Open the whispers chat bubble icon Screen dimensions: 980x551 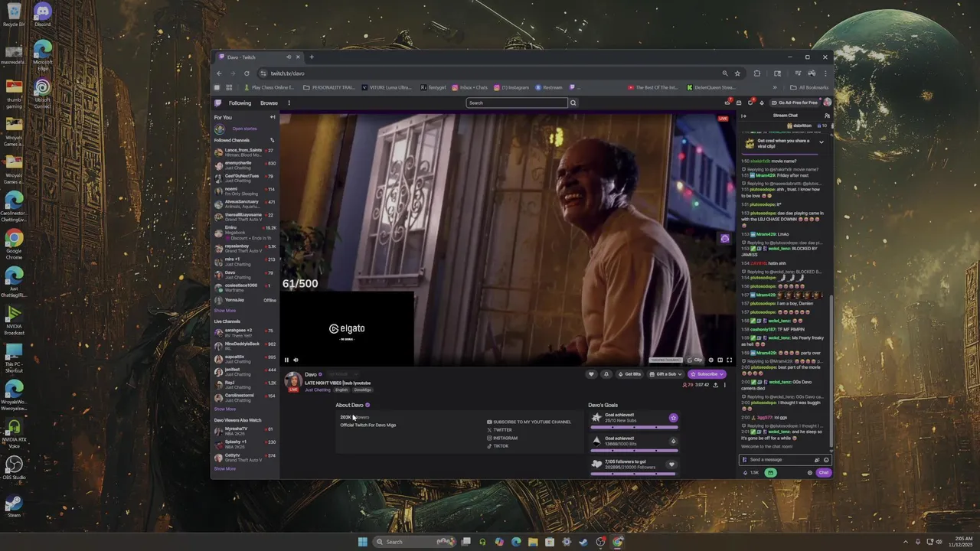[750, 103]
